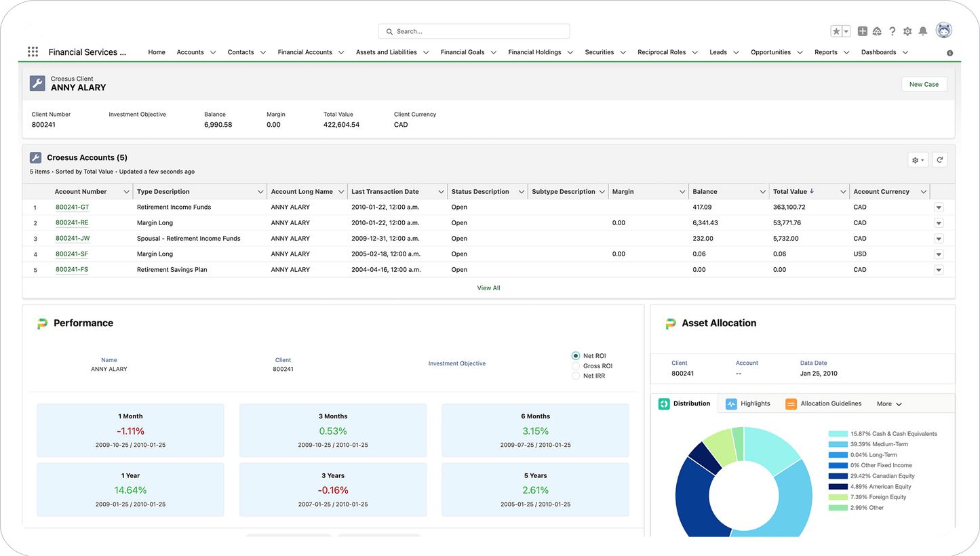
Task: Click the Investment Objective link in Performance
Action: coord(457,364)
